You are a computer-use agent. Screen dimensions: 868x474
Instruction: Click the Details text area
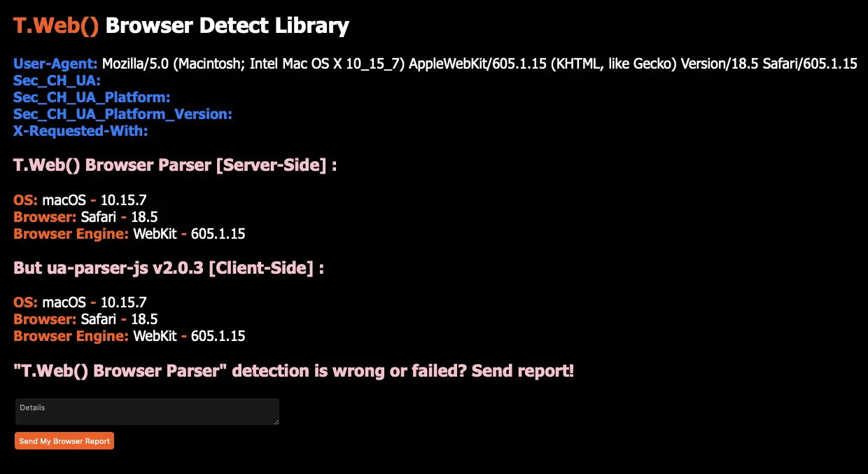pos(147,412)
